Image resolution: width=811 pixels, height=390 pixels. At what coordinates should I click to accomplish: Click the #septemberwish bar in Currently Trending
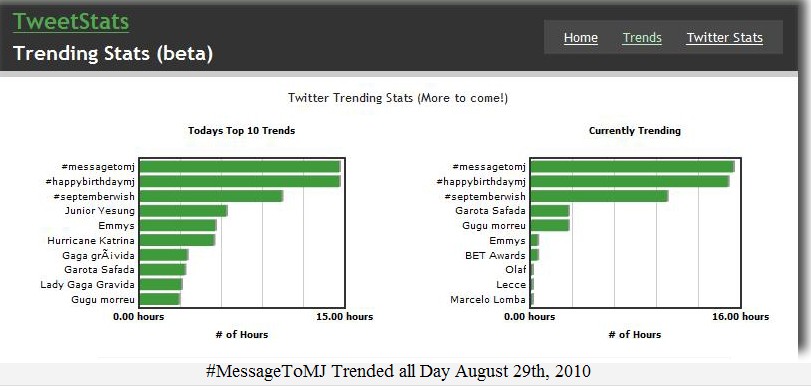[599, 196]
